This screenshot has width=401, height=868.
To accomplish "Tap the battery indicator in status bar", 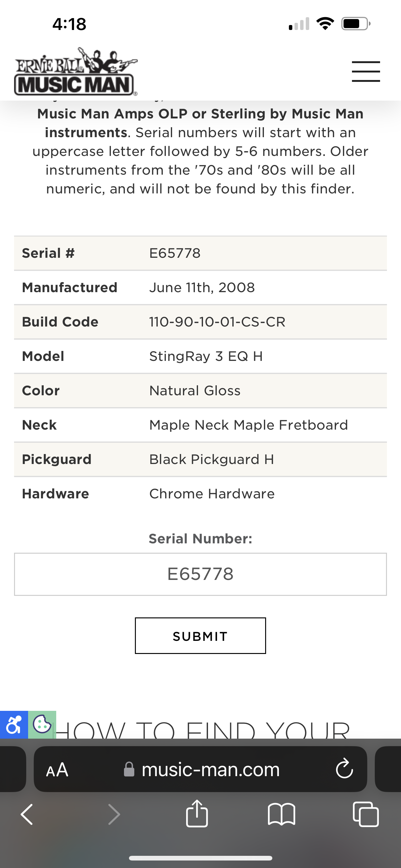I will [x=356, y=24].
